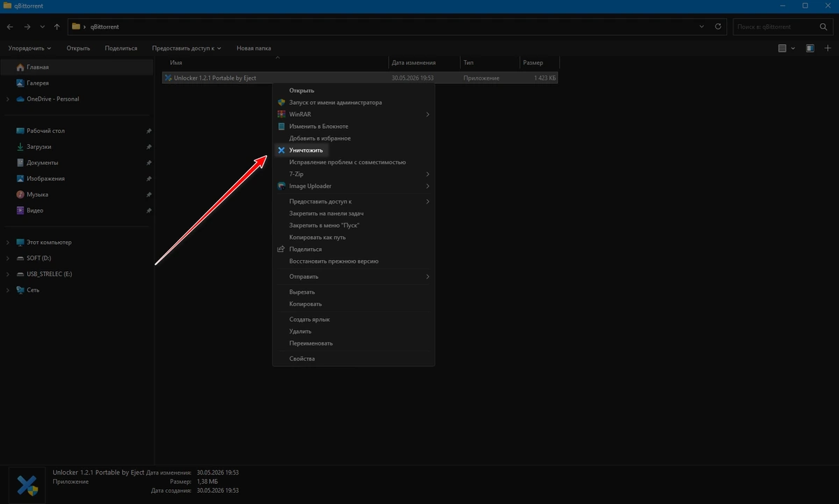
Task: Click the blue X Уничтожить icon
Action: click(x=281, y=150)
